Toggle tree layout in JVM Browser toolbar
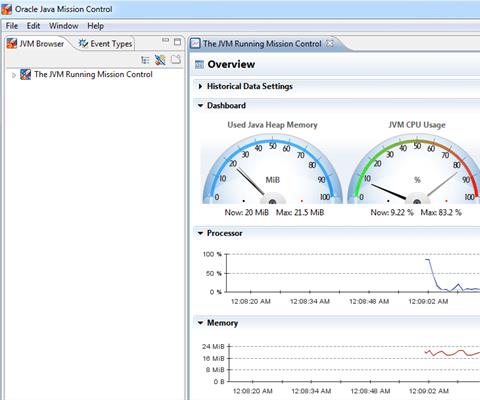Screen dimensions: 480x400 [145, 60]
